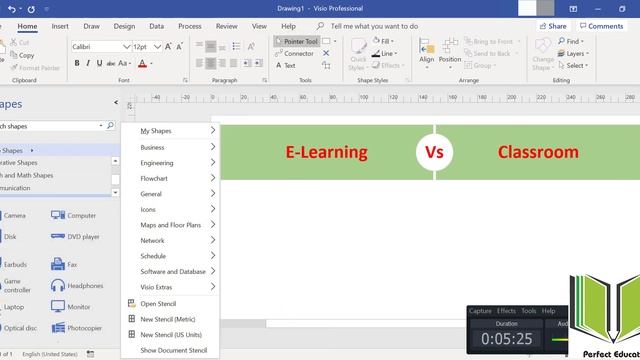Toggle Bold formatting
The width and height of the screenshot is (640, 360).
click(x=77, y=63)
